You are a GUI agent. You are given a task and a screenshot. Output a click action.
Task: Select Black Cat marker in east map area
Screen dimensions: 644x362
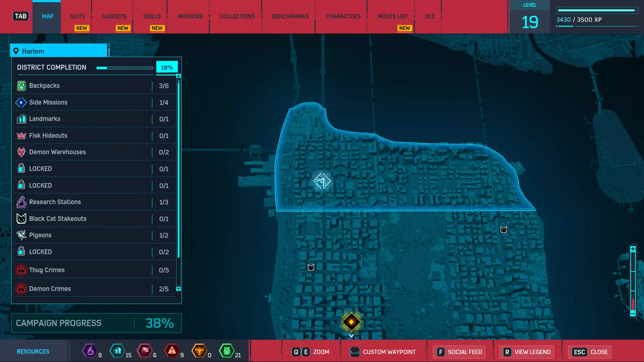pos(503,230)
